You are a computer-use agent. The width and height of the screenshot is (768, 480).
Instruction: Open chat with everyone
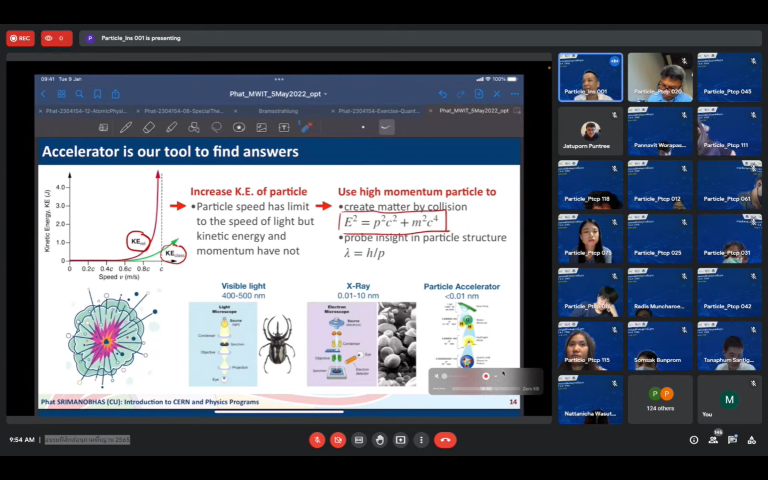tap(732, 440)
